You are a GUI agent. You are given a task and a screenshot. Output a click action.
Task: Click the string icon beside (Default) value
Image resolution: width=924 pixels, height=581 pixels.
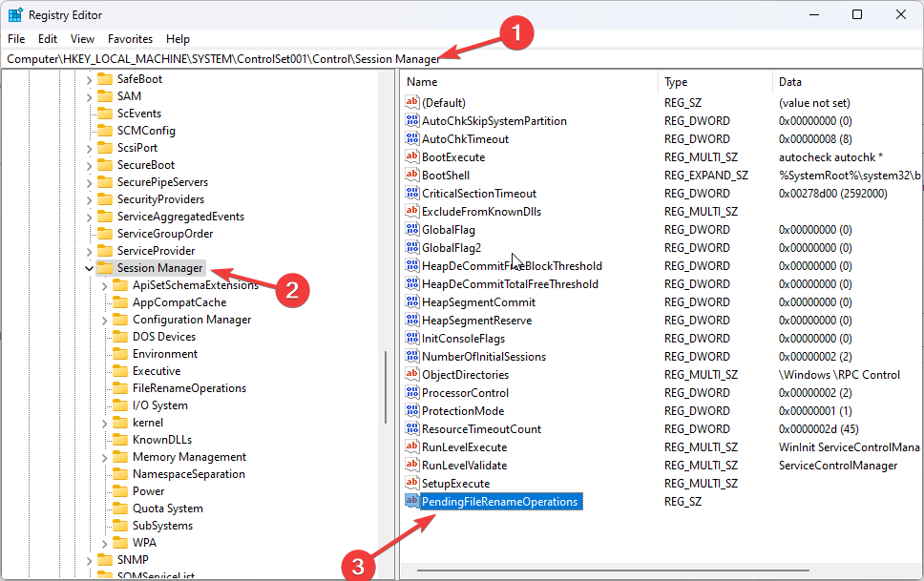412,102
